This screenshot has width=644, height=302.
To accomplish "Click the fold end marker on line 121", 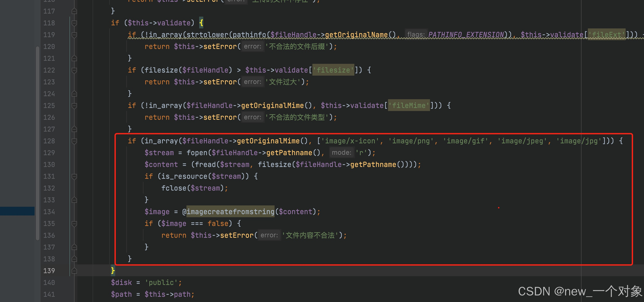I will (x=74, y=59).
